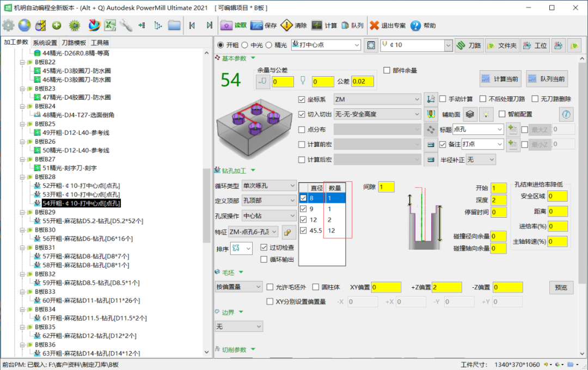588x370 pixels.
Task: Click the wrench tool icon
Action: tap(126, 26)
